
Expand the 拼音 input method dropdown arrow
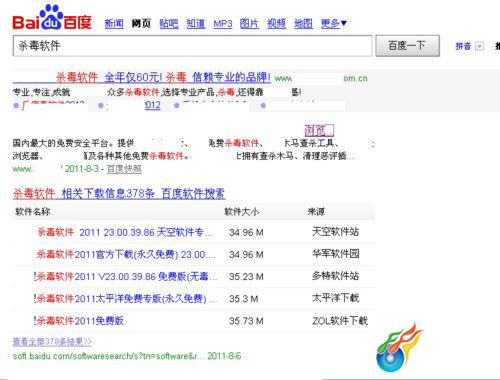pyautogui.click(x=479, y=46)
